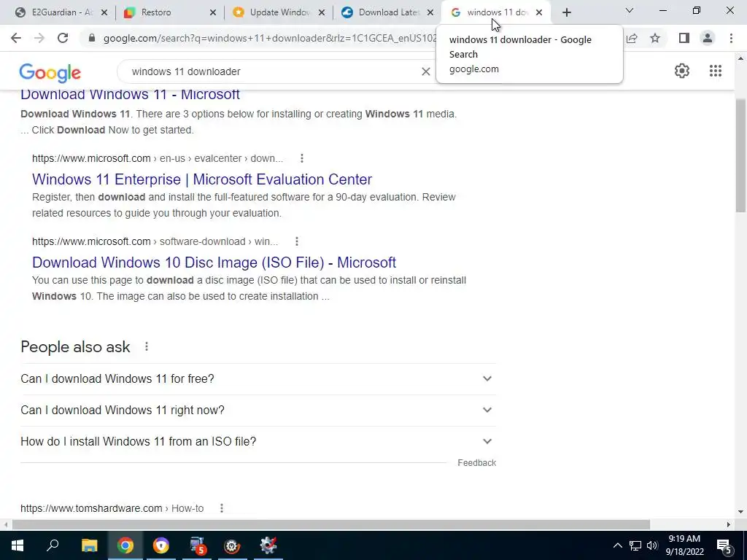Click Chrome icon in taskbar

[125, 545]
